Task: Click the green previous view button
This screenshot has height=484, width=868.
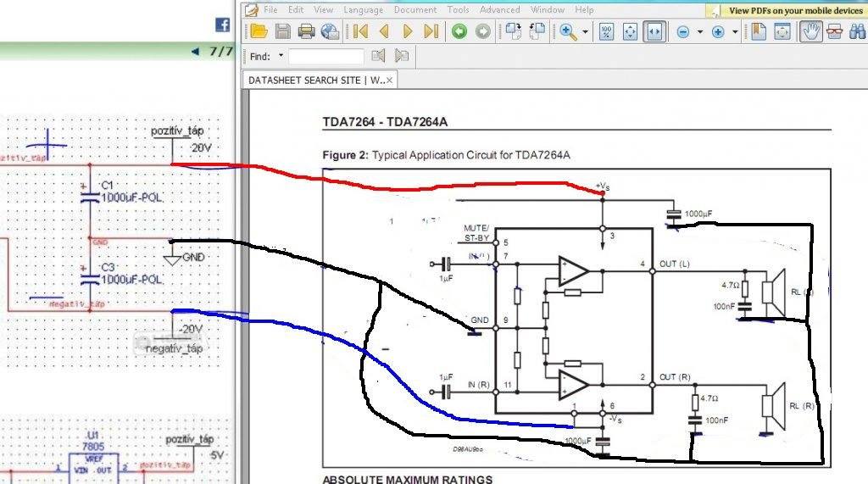Action: (x=459, y=31)
